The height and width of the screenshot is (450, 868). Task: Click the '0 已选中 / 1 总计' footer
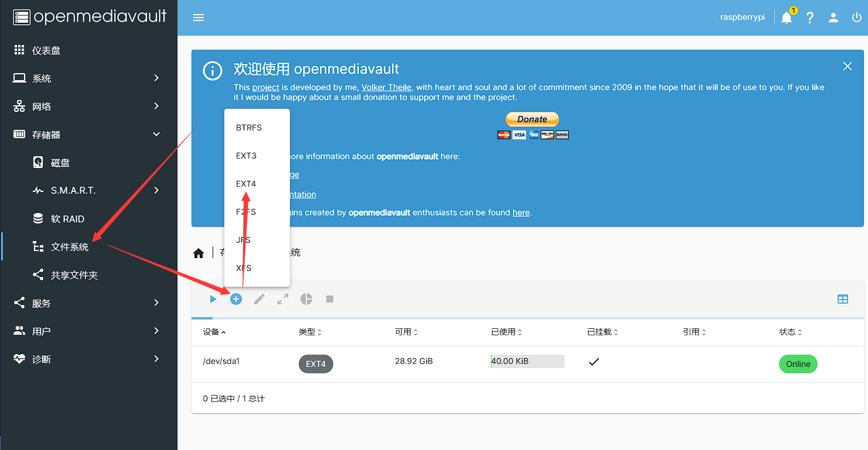[234, 399]
